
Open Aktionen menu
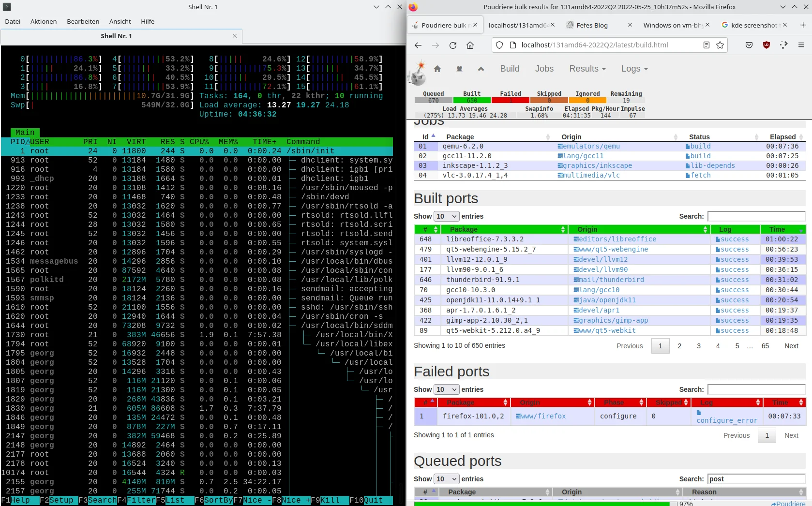[44, 21]
